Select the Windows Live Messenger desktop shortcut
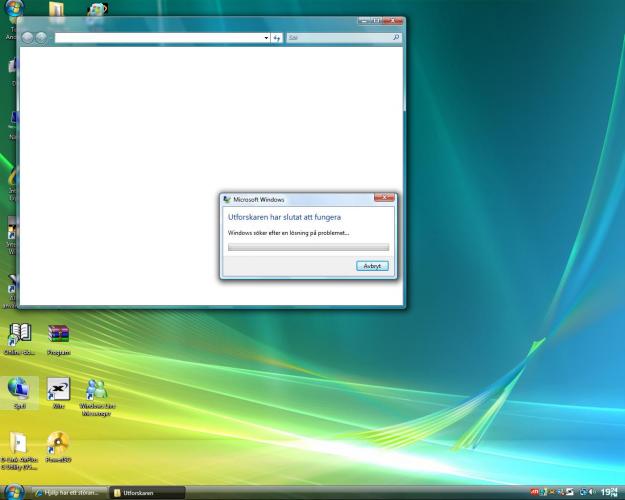The image size is (625, 500). click(96, 394)
